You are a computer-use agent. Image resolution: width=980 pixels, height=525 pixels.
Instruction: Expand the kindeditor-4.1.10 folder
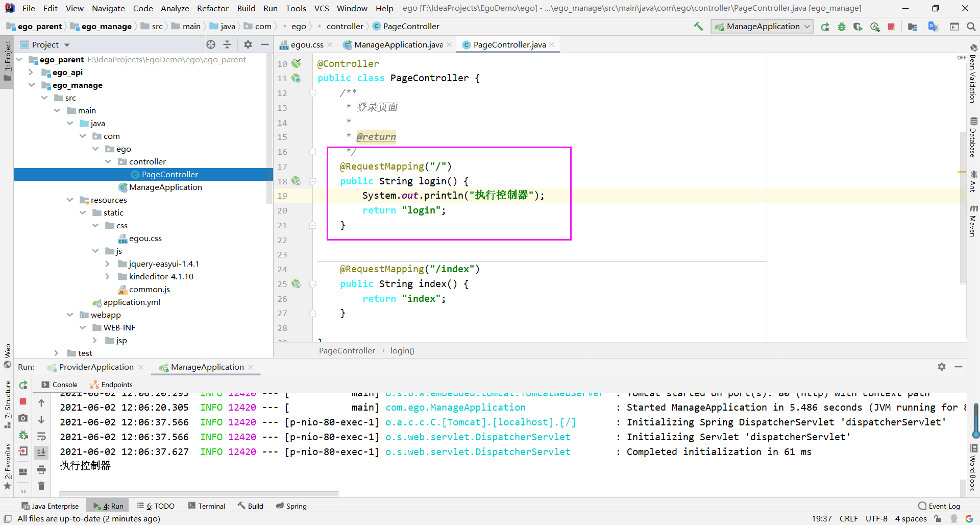107,277
